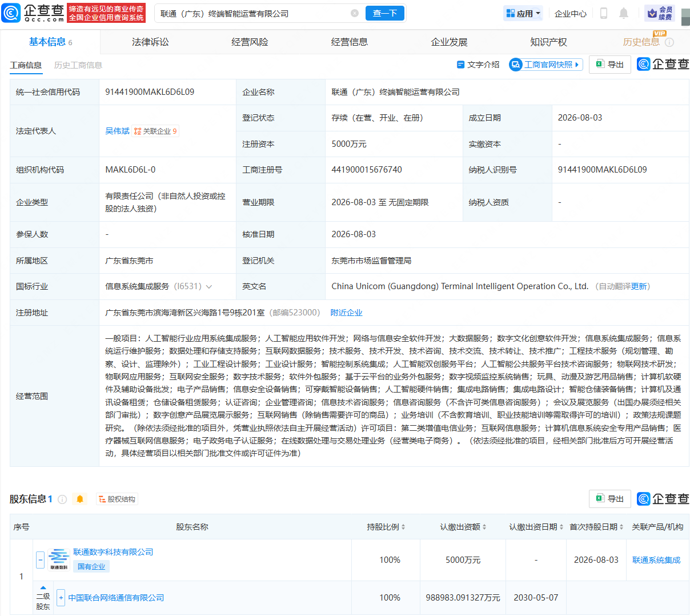Switch to 法律诉讼 tab
This screenshot has height=616, width=690.
pyautogui.click(x=150, y=42)
